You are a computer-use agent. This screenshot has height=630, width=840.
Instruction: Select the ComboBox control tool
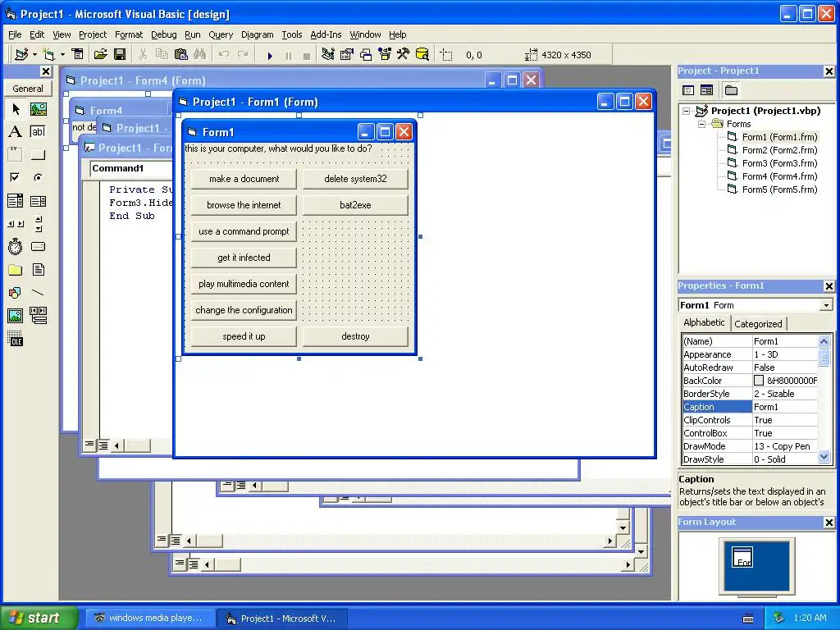[16, 201]
